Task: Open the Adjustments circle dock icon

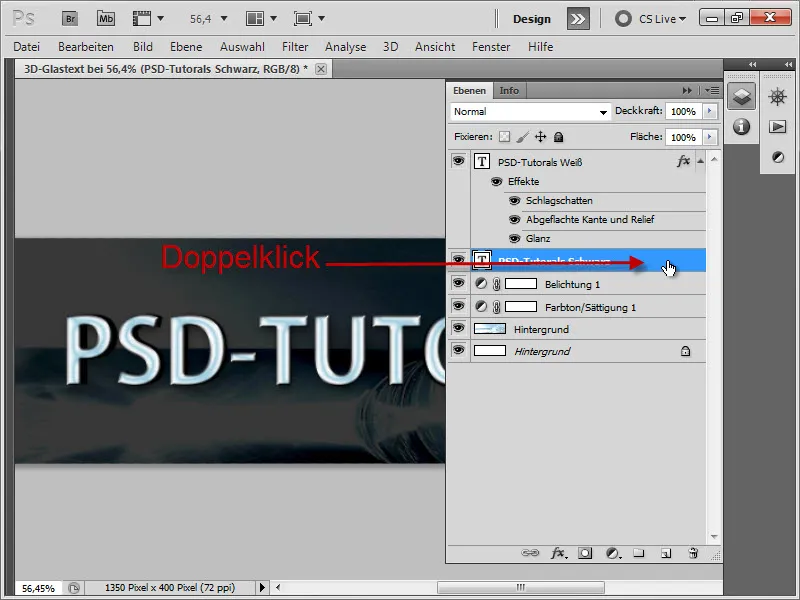Action: coord(778,157)
